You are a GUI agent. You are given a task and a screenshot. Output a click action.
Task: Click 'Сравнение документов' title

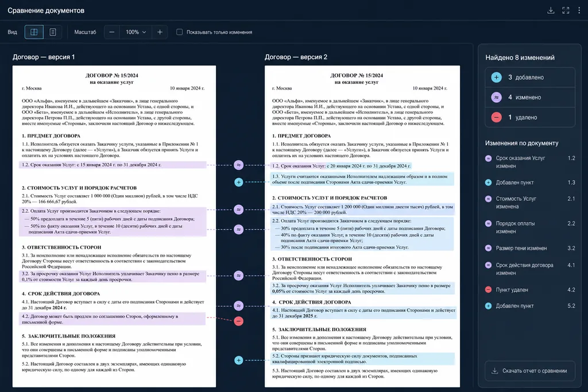pyautogui.click(x=46, y=10)
